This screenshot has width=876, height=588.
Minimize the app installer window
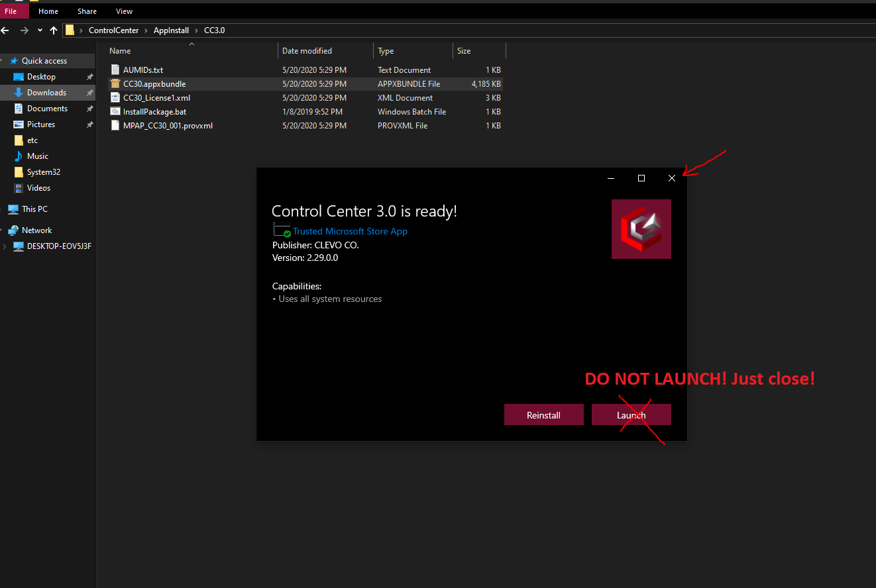(611, 178)
